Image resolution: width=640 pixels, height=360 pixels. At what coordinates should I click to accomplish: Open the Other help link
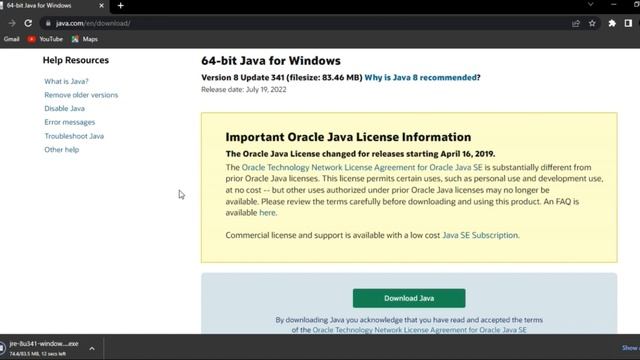(x=62, y=149)
